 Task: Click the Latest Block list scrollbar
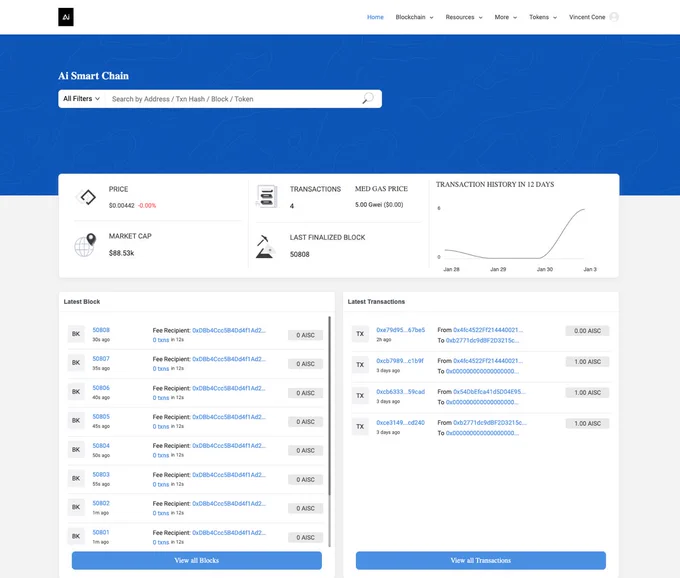(x=330, y=405)
